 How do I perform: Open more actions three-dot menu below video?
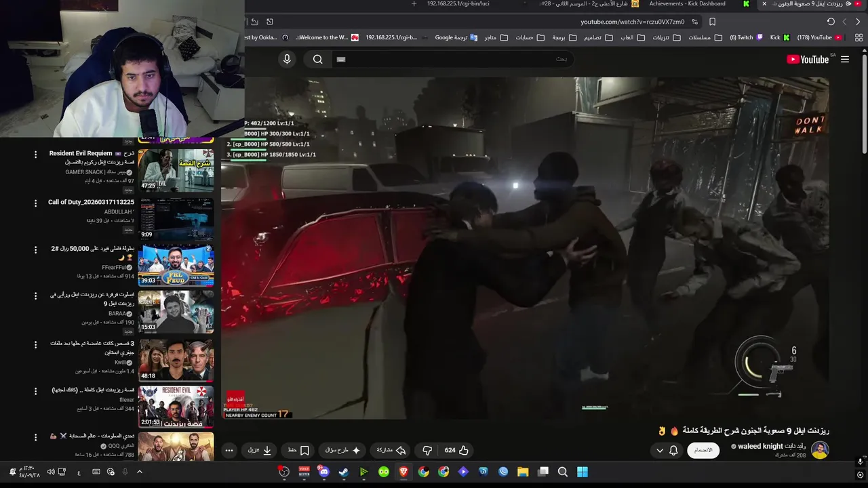(x=229, y=450)
